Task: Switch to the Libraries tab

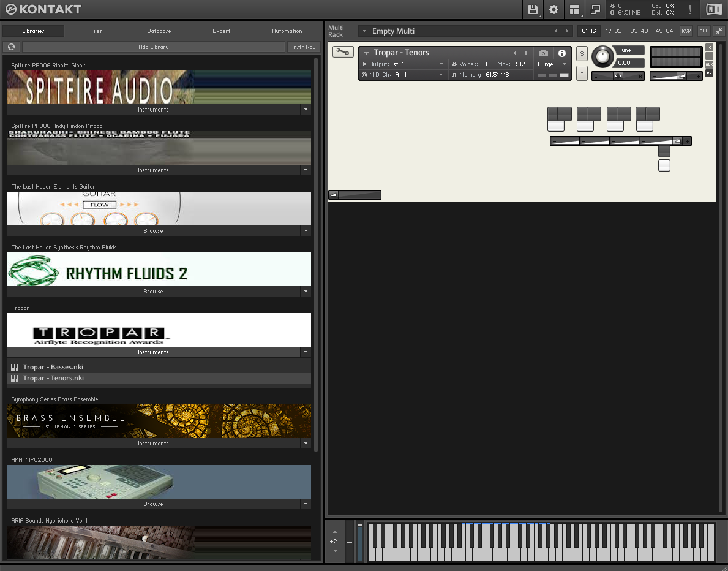Action: pos(34,31)
